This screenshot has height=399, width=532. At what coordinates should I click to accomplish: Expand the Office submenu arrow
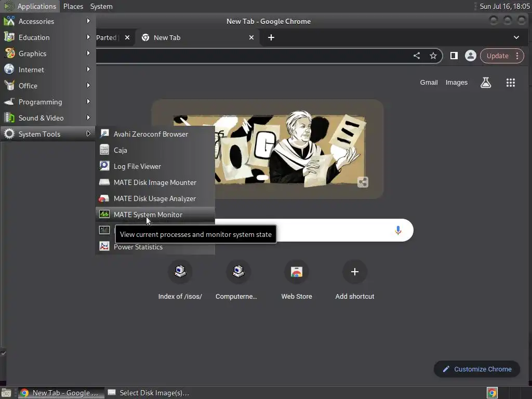[88, 86]
